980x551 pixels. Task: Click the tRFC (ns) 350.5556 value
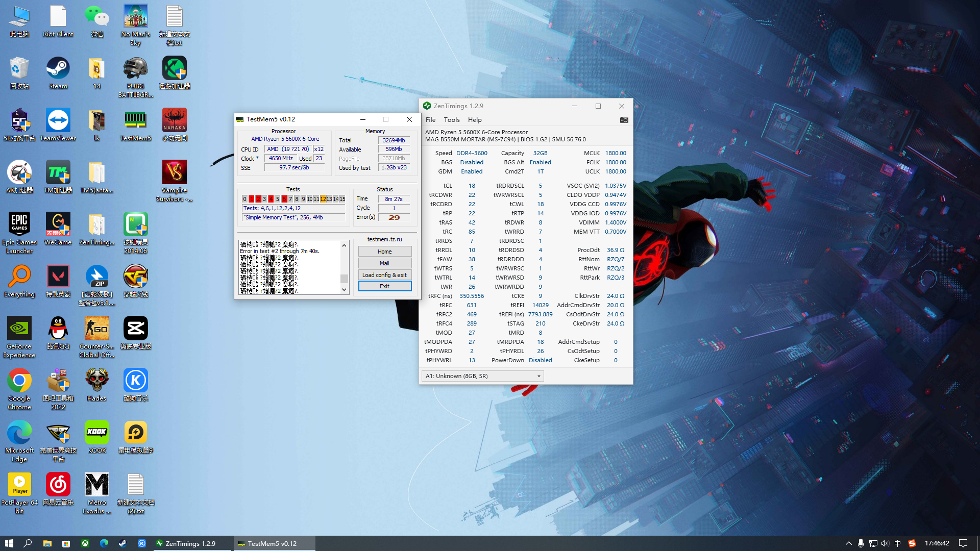(x=472, y=296)
